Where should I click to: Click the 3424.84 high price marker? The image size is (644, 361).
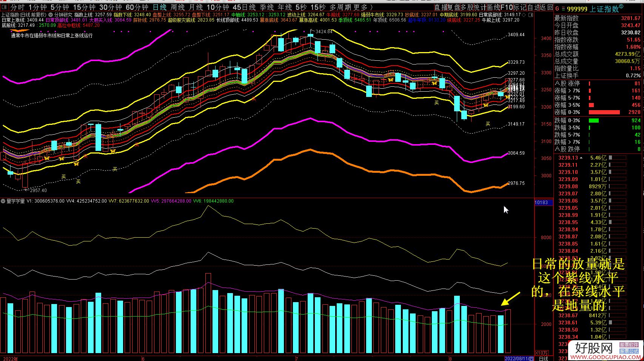click(324, 32)
